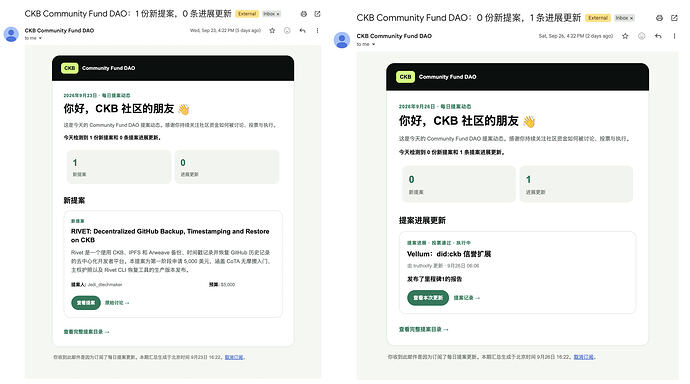
Task: Click sender name in the Sep 26 email
Action: (x=394, y=36)
